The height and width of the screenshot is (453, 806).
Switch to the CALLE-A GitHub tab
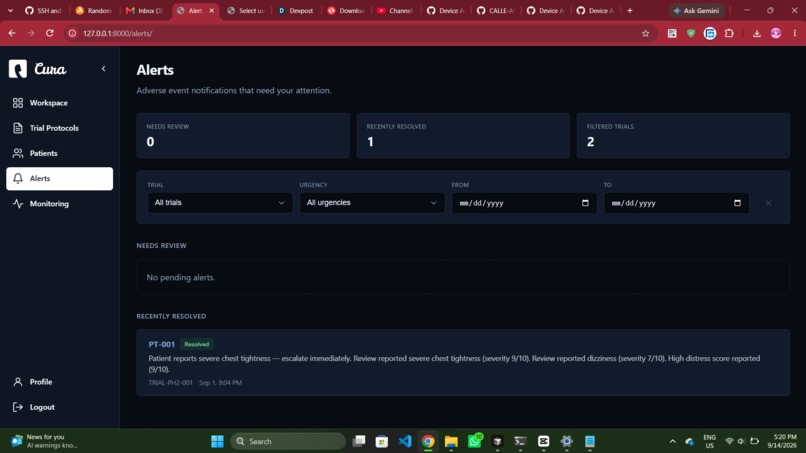tap(496, 10)
